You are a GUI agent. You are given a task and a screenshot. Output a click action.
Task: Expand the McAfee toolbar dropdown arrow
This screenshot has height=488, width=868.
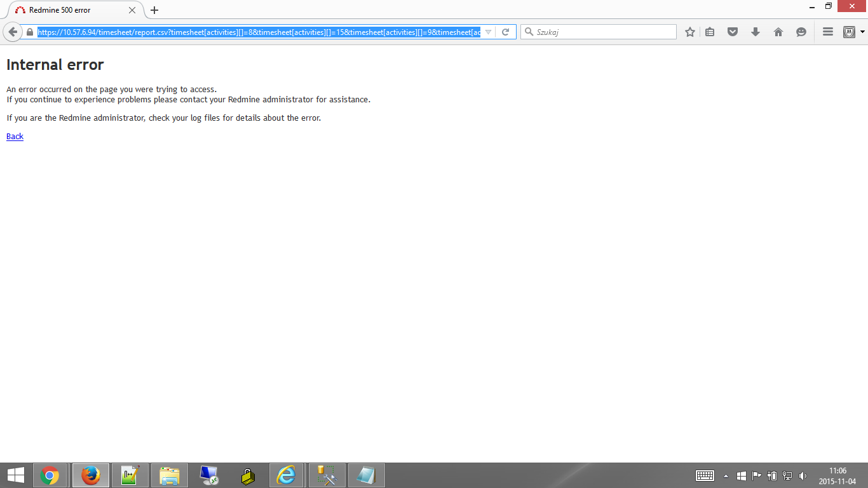coord(862,32)
